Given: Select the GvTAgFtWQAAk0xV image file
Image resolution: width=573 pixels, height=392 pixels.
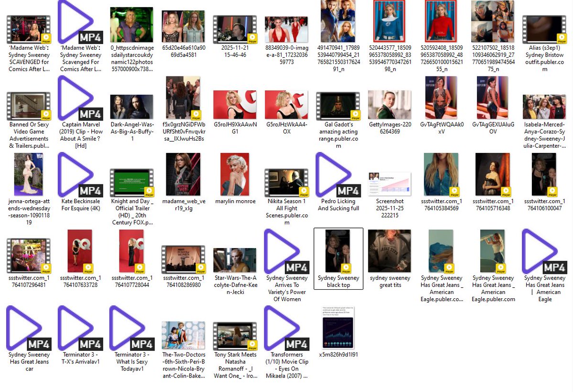Looking at the screenshot, I should point(442,98).
